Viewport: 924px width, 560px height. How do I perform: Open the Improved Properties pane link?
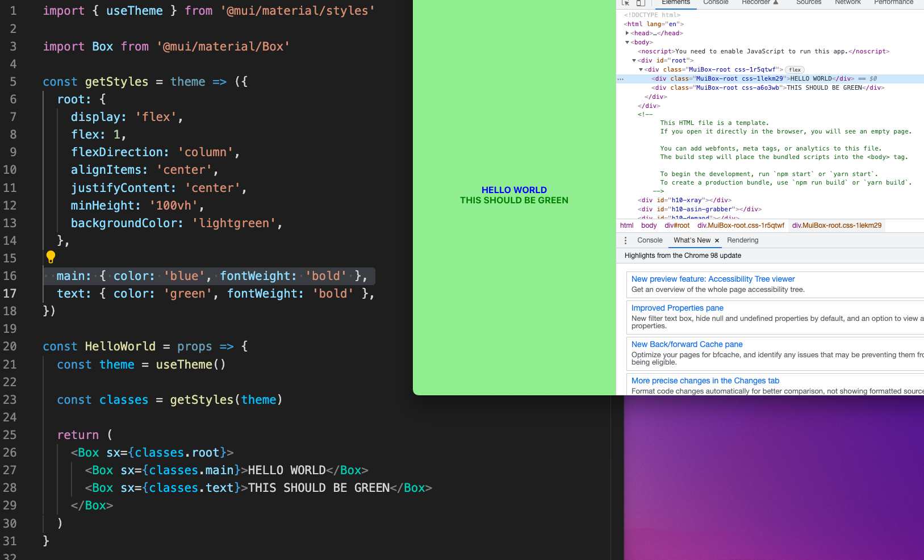(x=677, y=308)
